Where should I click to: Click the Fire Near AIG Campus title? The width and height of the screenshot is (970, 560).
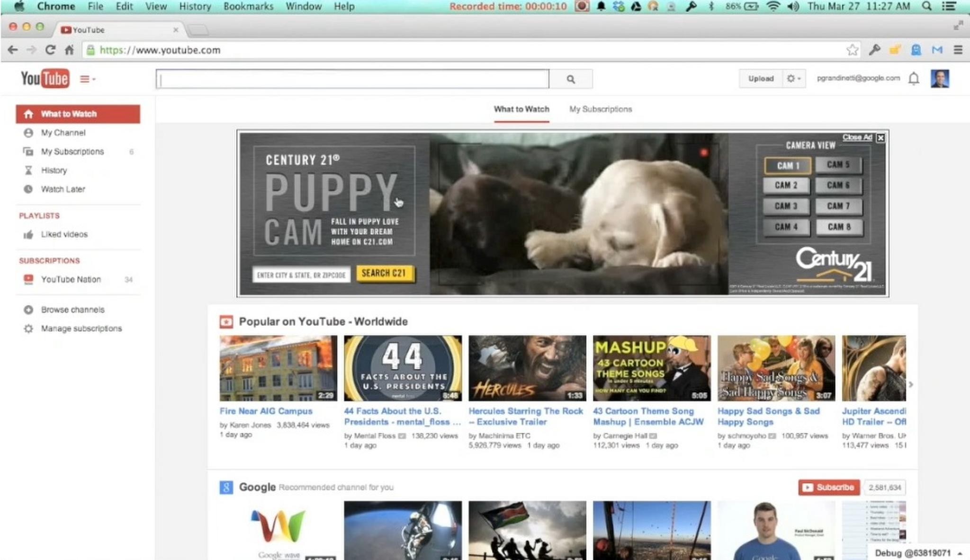tap(266, 411)
